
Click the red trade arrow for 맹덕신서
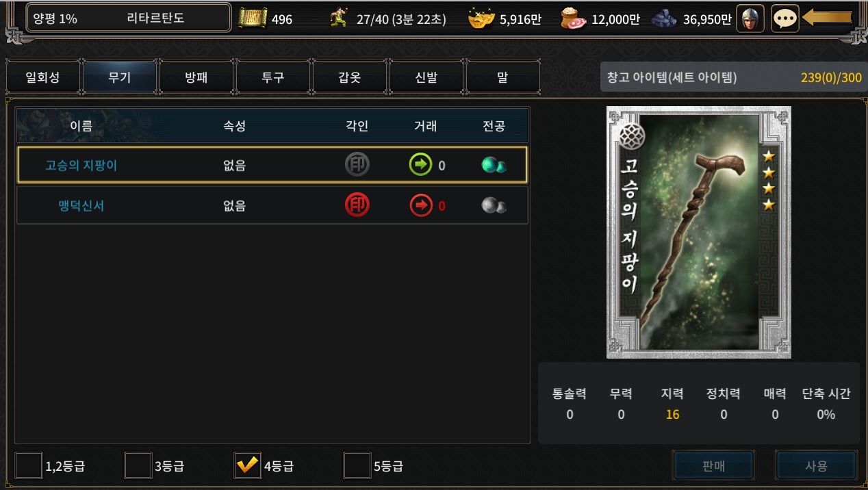[x=421, y=205]
